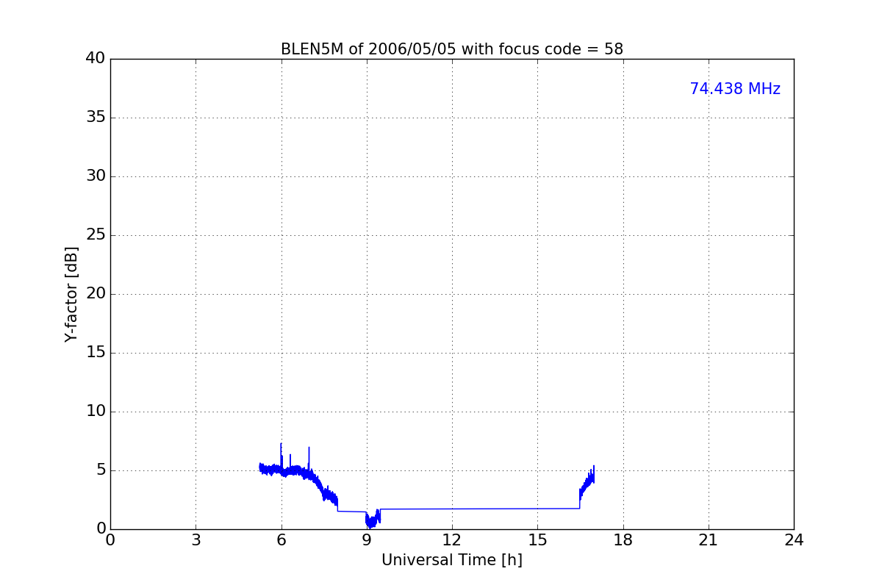Image resolution: width=882 pixels, height=588 pixels.
Task: Click the y-axis tick label 10
Action: click(x=96, y=412)
